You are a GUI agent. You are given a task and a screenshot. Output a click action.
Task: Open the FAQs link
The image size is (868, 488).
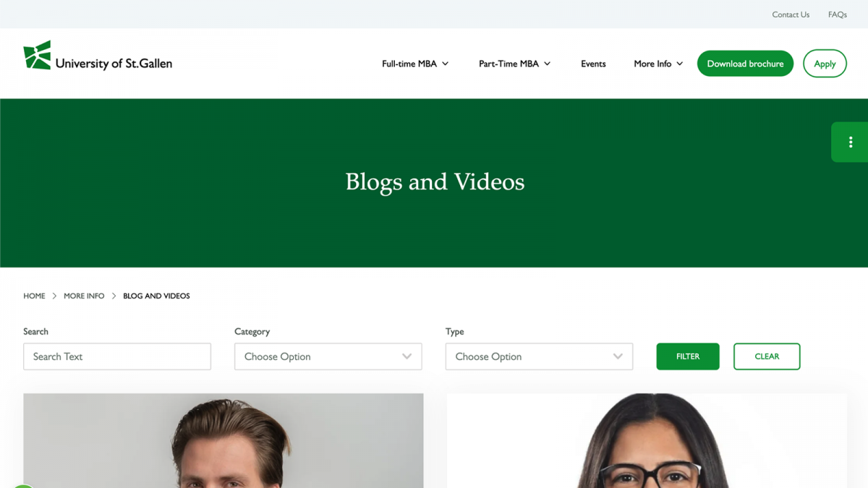point(838,14)
